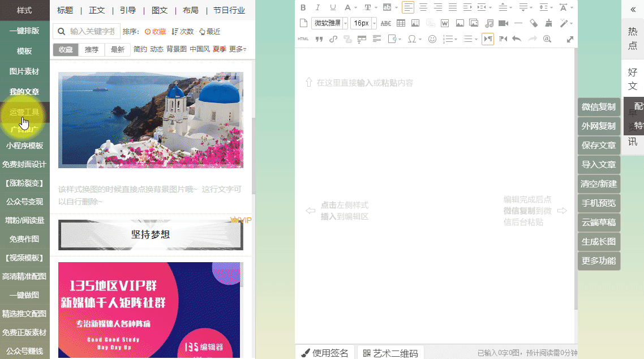Insert the Santorini image style thumbnail
The width and height of the screenshot is (644, 359).
(x=151, y=120)
